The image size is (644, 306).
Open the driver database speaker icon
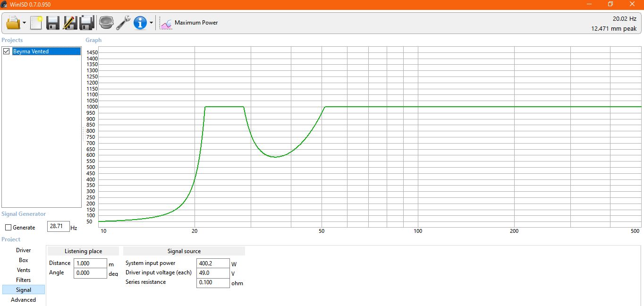tap(106, 22)
